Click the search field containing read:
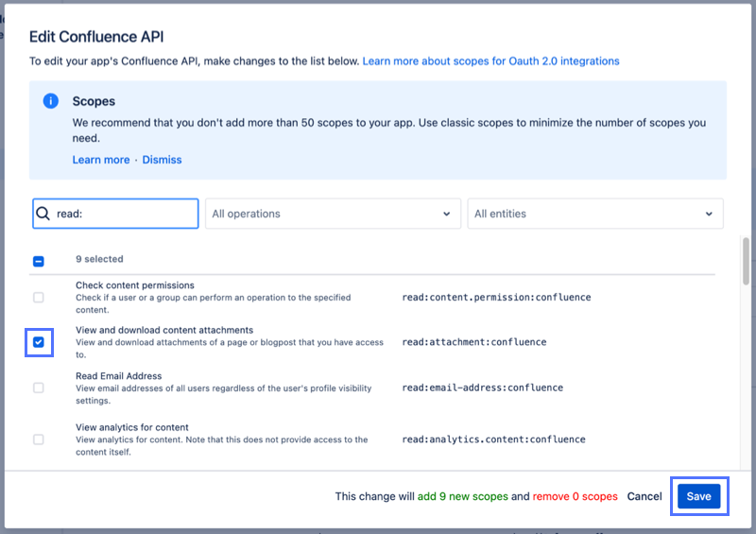 coord(115,214)
